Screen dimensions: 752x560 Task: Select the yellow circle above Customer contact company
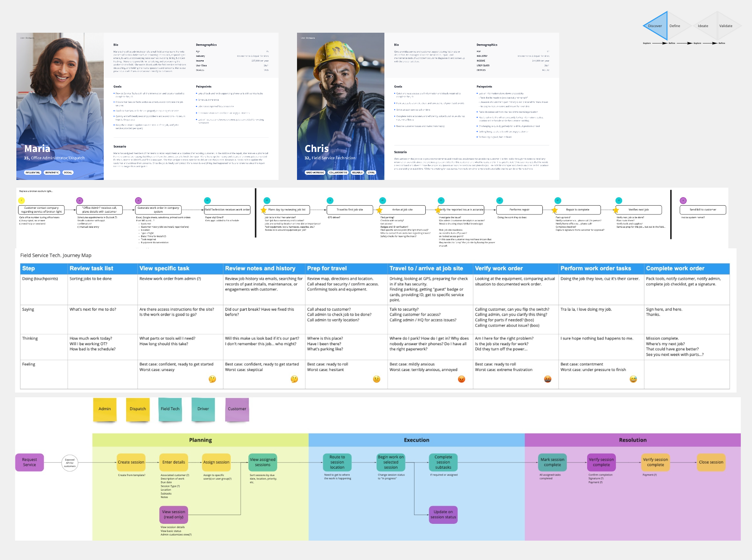click(22, 201)
